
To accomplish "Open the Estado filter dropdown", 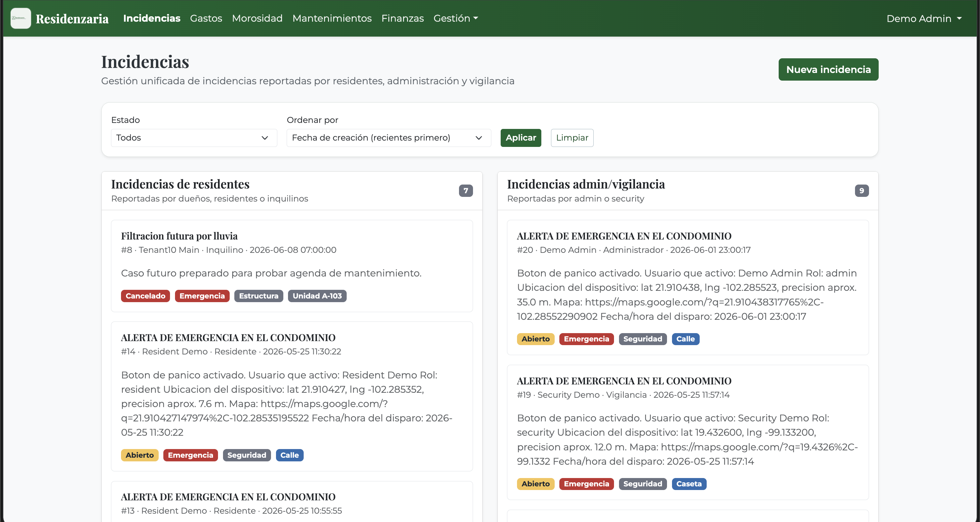I will click(x=194, y=138).
